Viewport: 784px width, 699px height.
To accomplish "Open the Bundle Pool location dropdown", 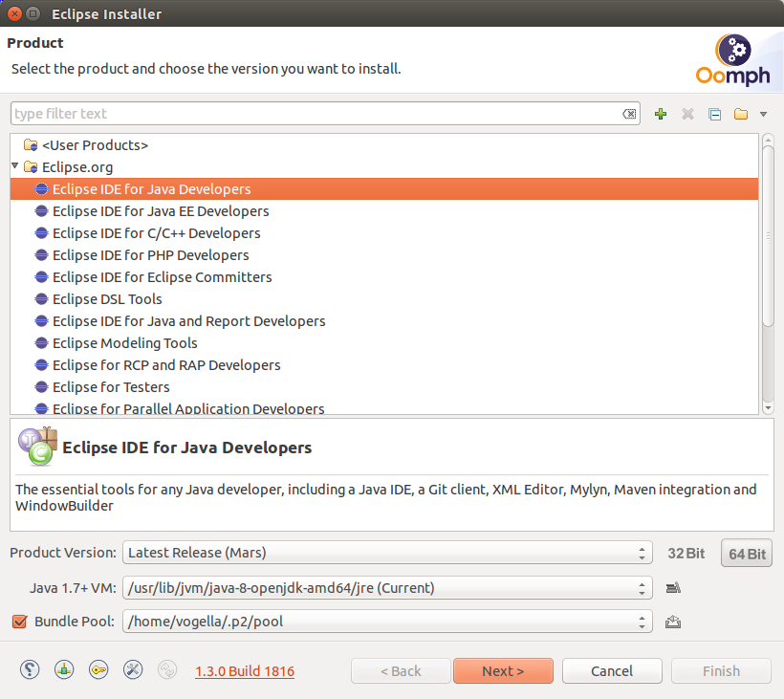I will tap(387, 621).
